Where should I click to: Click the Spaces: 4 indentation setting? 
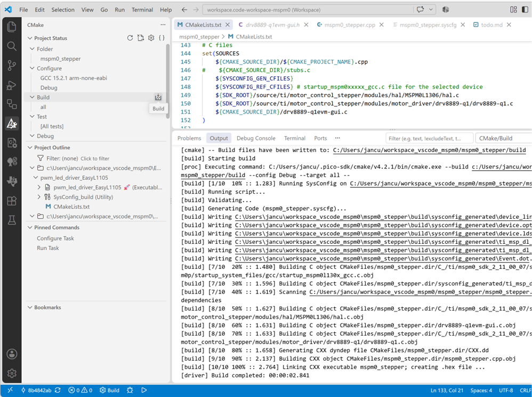tap(481, 390)
